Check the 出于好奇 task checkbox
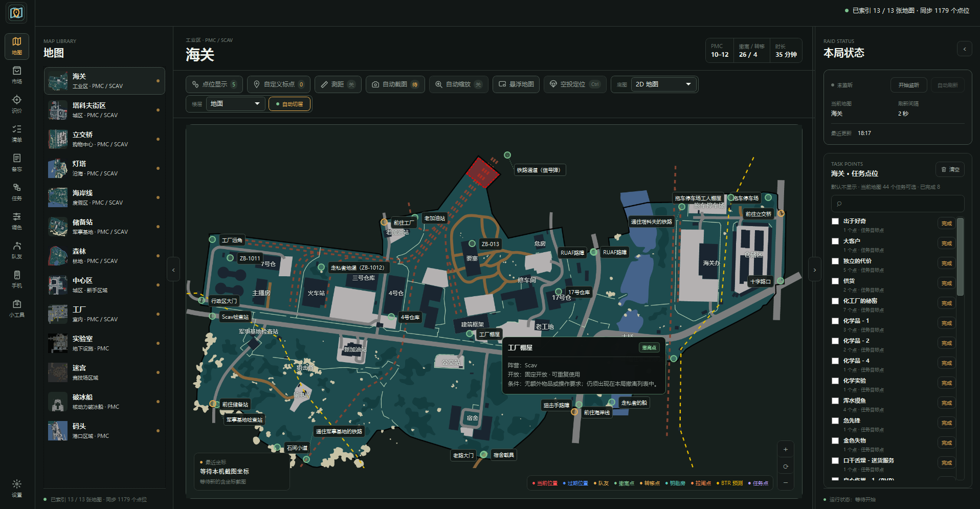The width and height of the screenshot is (980, 509). coord(835,221)
